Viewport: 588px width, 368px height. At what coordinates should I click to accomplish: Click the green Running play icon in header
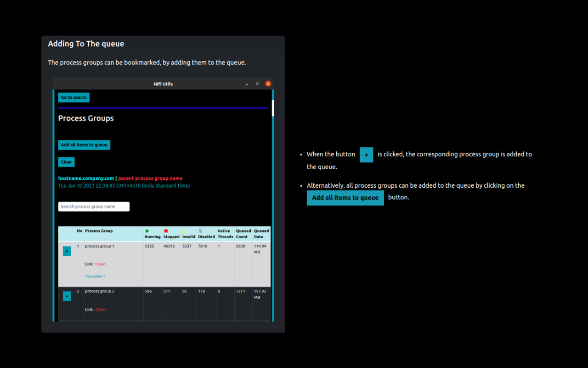[147, 231]
